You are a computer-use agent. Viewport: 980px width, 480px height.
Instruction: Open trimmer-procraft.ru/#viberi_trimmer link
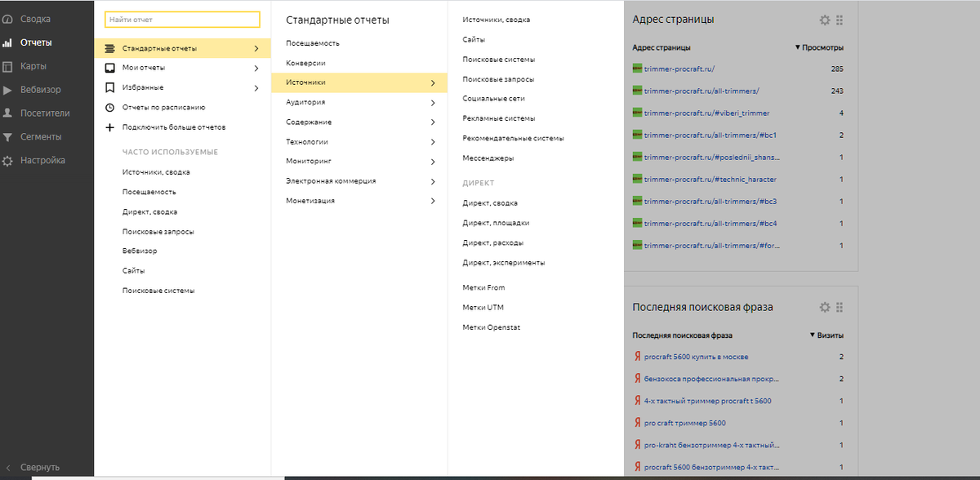coord(706,113)
